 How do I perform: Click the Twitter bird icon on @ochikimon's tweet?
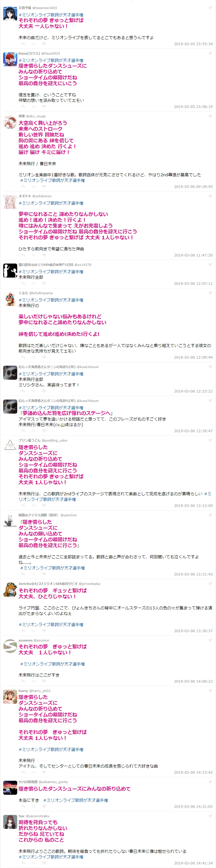[210, 196]
